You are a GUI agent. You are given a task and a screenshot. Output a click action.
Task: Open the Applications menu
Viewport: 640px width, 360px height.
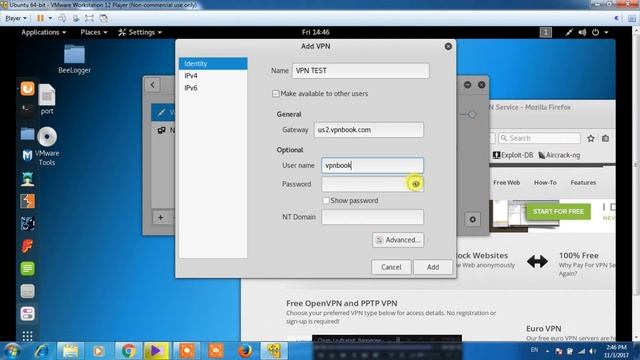(43, 32)
